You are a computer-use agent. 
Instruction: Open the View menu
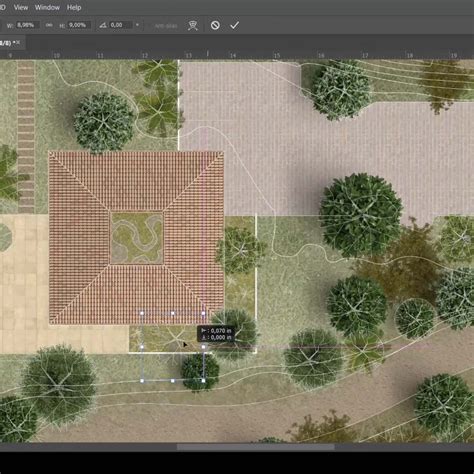click(x=21, y=7)
